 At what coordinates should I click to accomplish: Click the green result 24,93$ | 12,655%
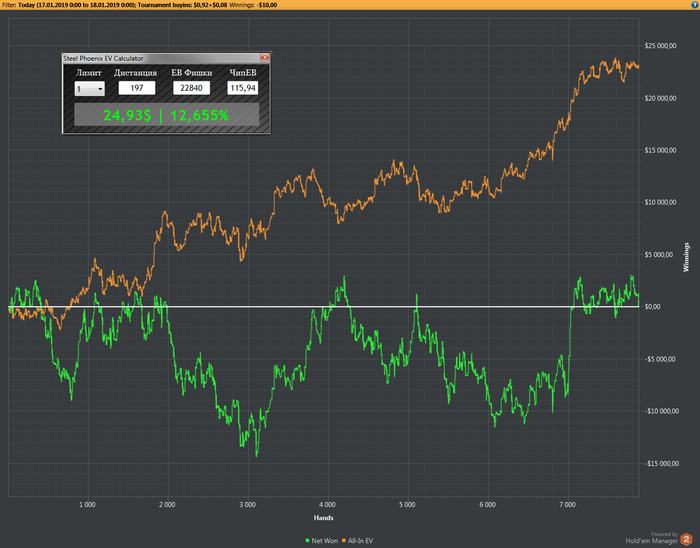(x=166, y=115)
